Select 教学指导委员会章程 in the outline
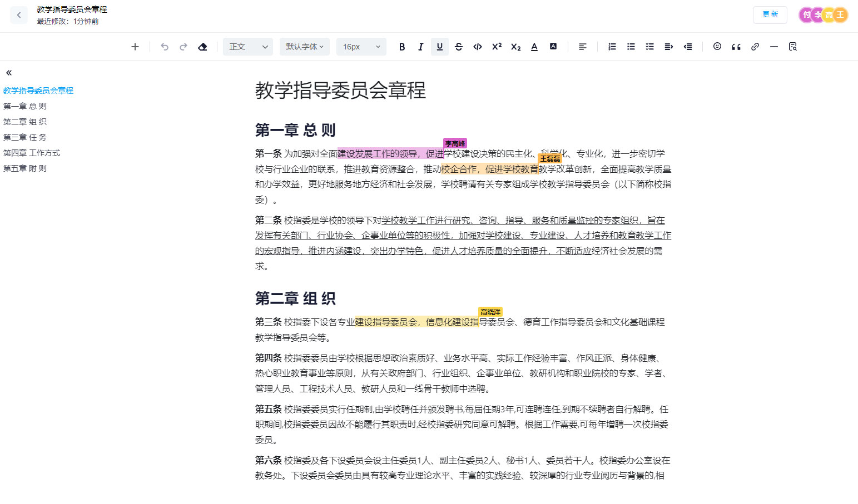Viewport: 858px width, 504px height. [38, 91]
